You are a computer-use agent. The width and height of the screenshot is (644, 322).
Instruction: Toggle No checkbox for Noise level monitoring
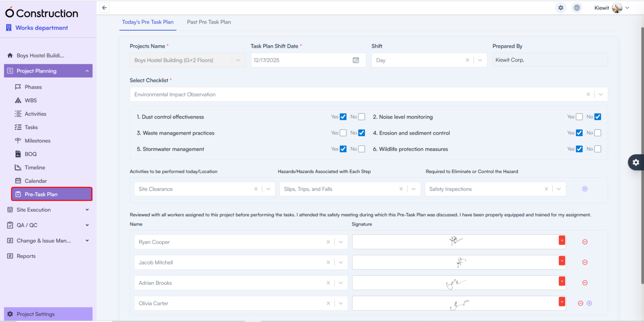tap(597, 117)
